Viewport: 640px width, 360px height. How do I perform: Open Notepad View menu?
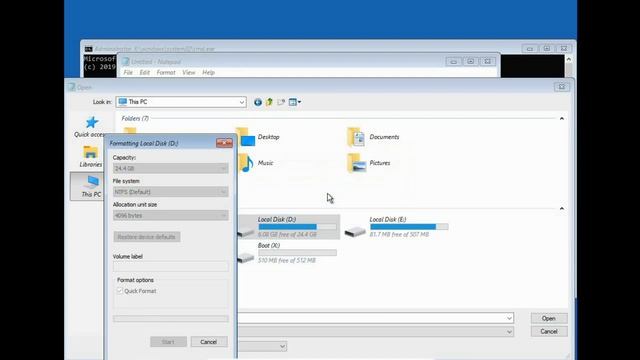click(x=189, y=72)
